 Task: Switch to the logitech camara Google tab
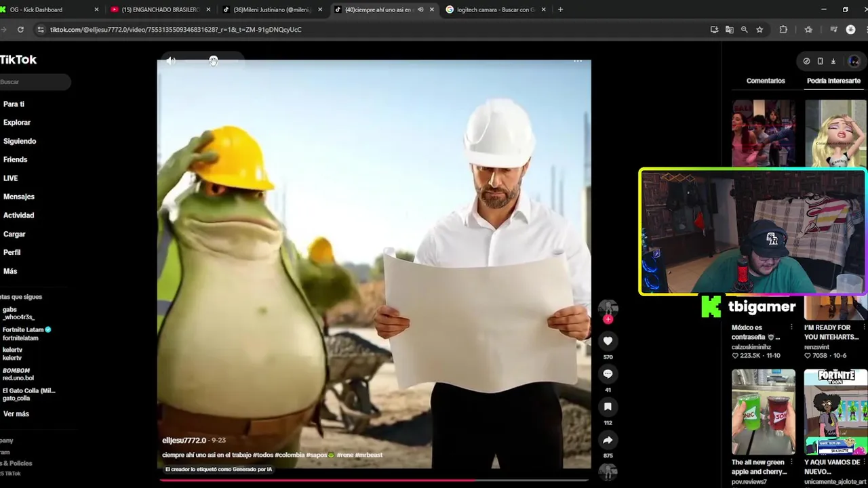(496, 9)
